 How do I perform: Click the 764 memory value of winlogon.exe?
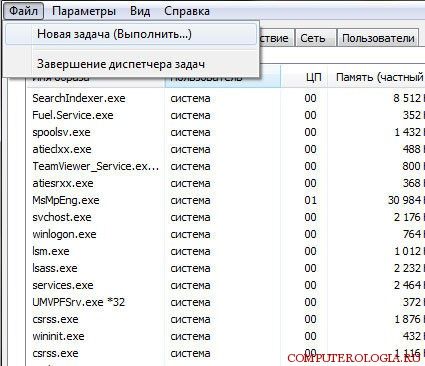point(412,234)
